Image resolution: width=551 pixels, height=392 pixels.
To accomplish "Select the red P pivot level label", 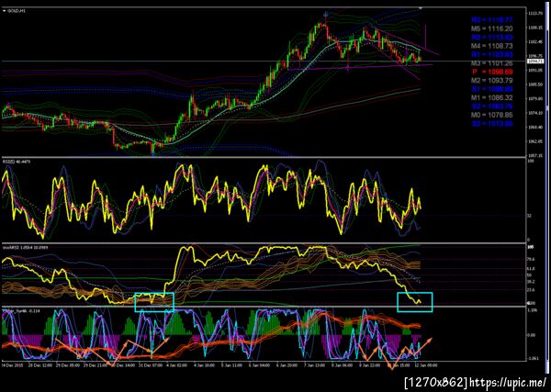I will tap(492, 72).
